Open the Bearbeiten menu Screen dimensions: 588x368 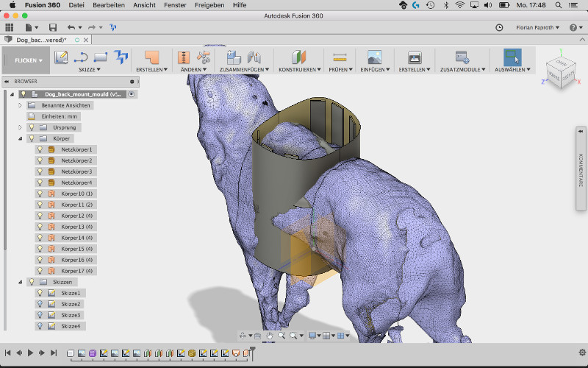108,5
